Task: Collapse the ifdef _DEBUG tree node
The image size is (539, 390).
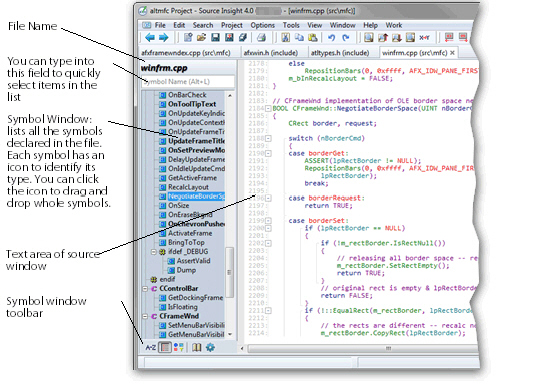Action: click(x=154, y=252)
